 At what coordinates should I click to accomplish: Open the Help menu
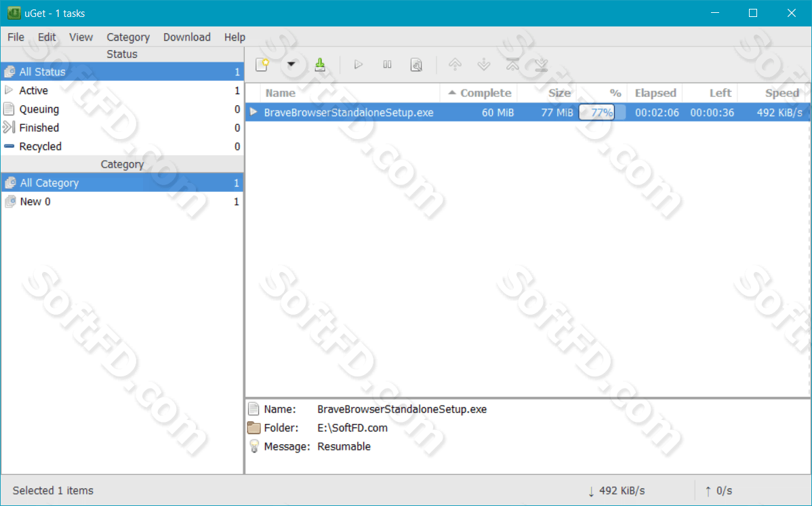click(x=235, y=37)
